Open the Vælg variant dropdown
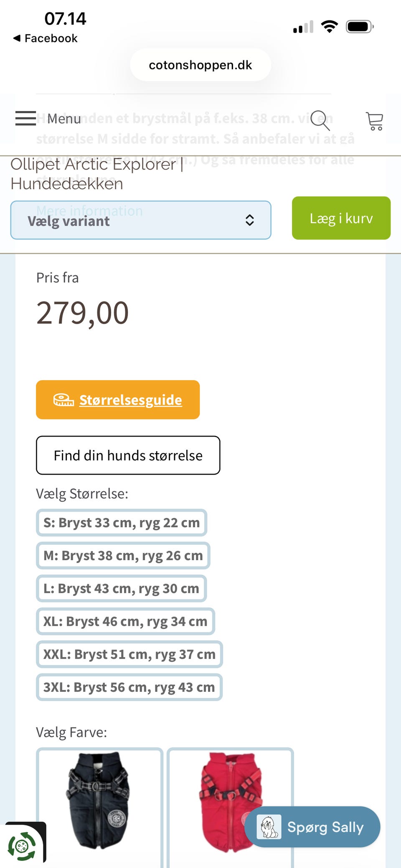The image size is (401, 868). pyautogui.click(x=140, y=220)
